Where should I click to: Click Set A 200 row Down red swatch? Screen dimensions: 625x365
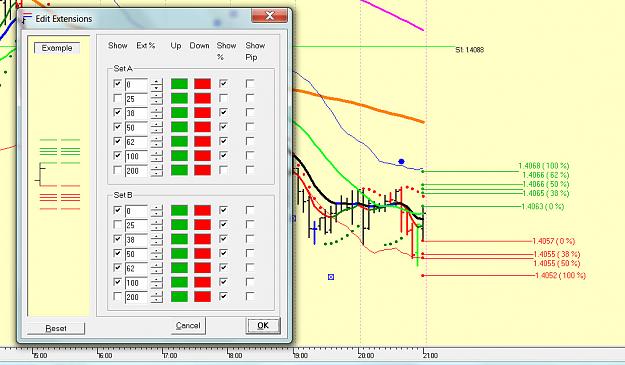tap(202, 170)
